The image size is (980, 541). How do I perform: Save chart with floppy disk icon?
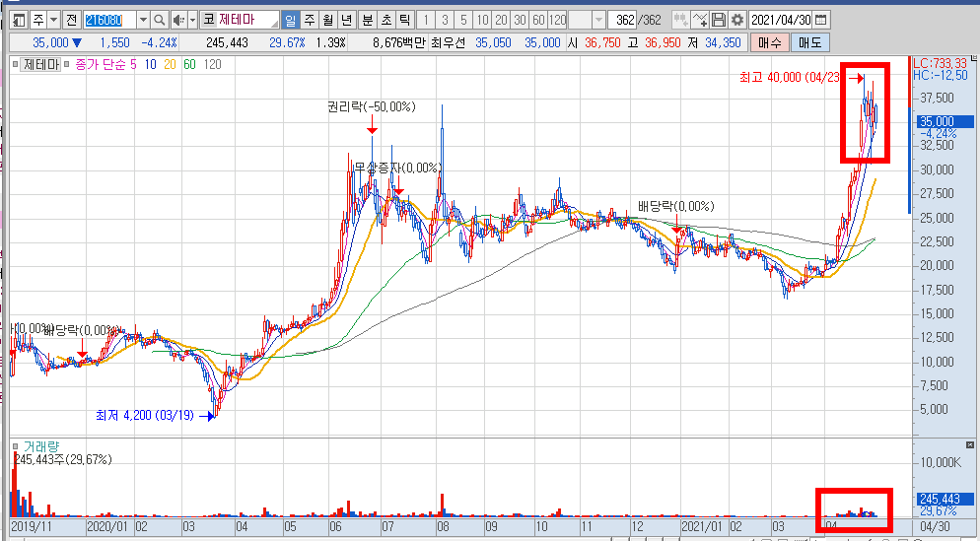719,20
